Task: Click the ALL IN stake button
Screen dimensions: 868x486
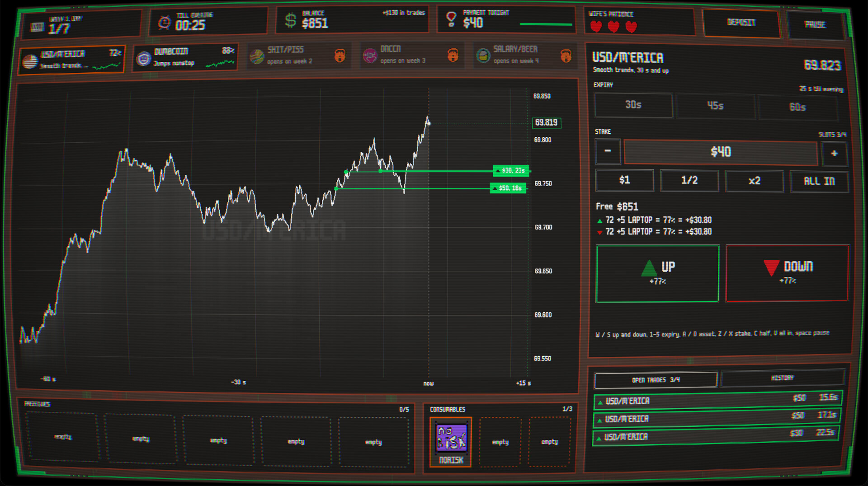Action: 819,181
